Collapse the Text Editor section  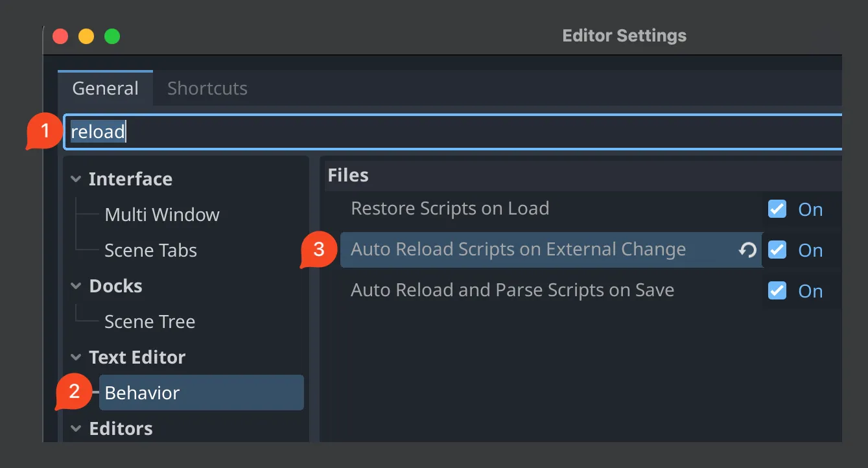click(x=76, y=357)
